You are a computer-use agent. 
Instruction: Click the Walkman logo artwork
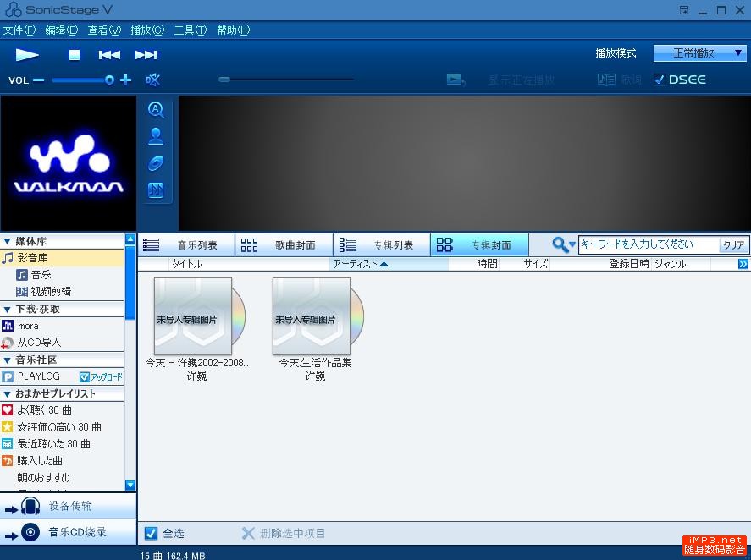click(69, 163)
